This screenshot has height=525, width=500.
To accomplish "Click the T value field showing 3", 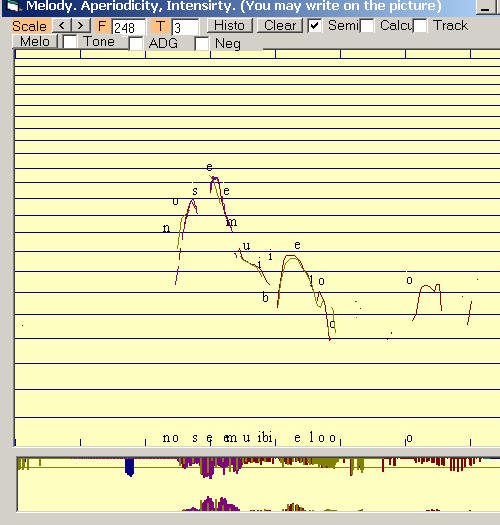I will click(x=185, y=27).
